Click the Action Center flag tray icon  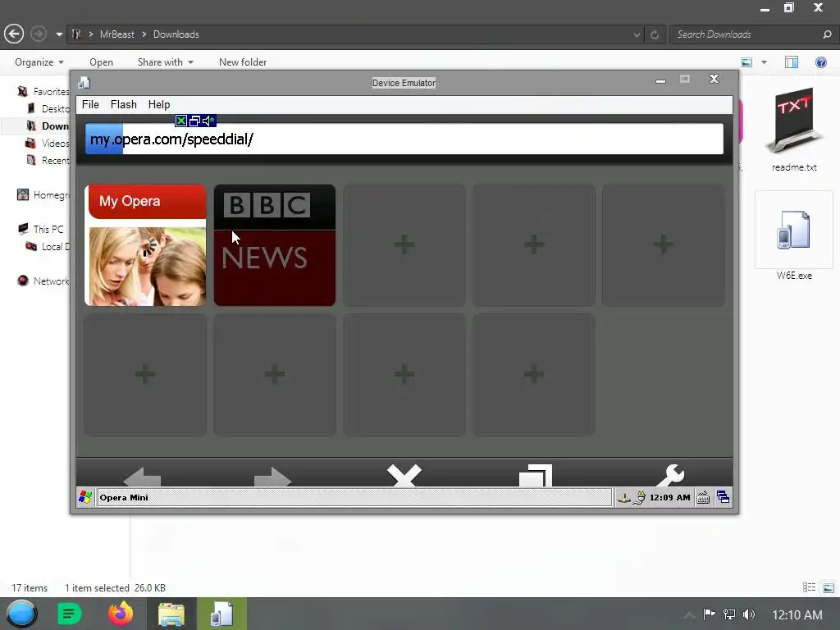710,614
